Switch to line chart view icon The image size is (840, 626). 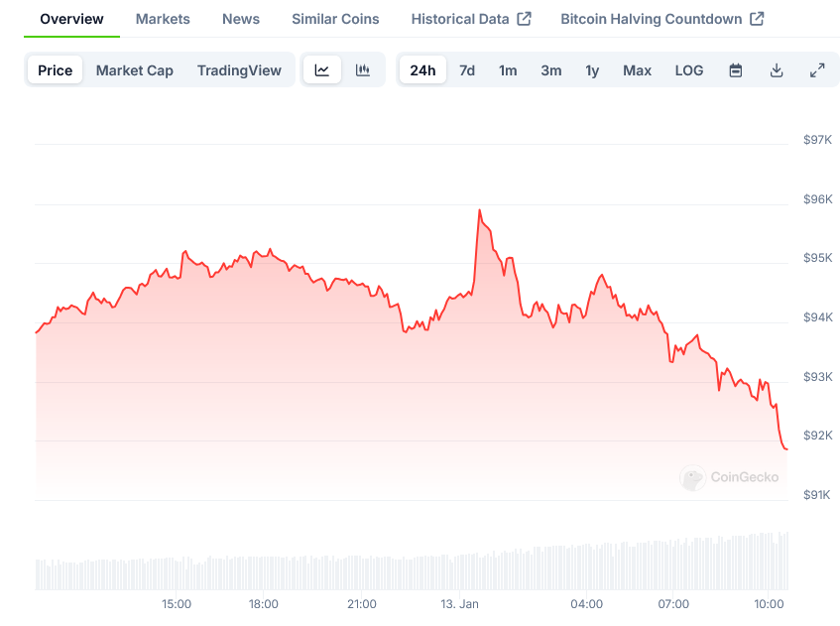322,70
